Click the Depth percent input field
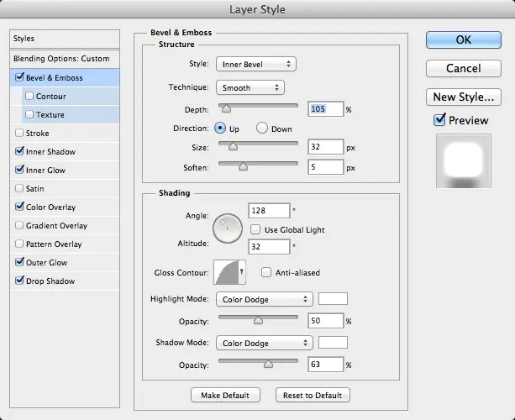515x420 pixels. pyautogui.click(x=326, y=108)
